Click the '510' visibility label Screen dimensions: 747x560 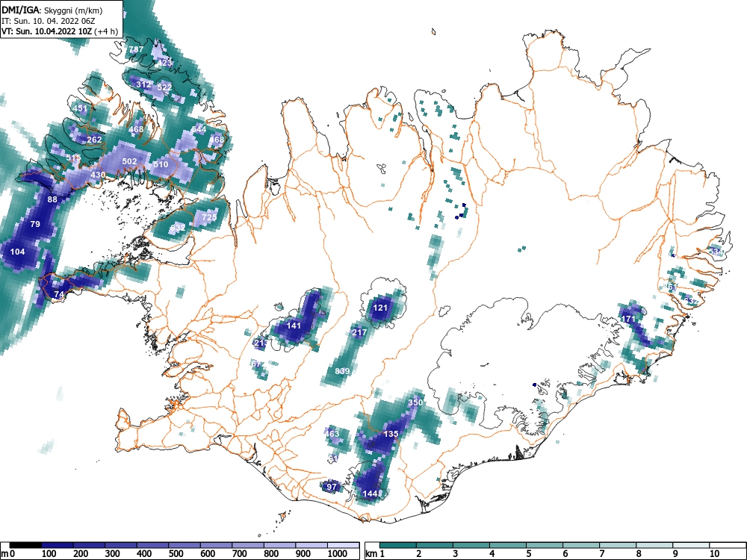click(x=161, y=164)
